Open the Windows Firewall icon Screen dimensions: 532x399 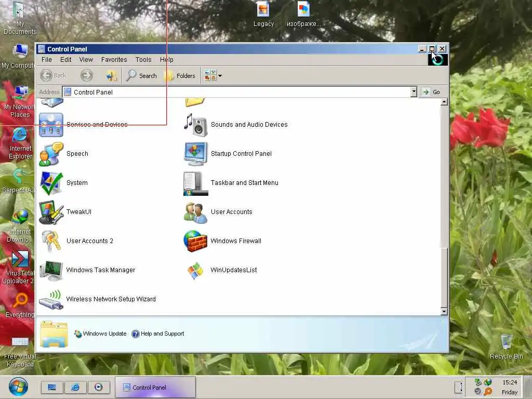[x=195, y=241]
